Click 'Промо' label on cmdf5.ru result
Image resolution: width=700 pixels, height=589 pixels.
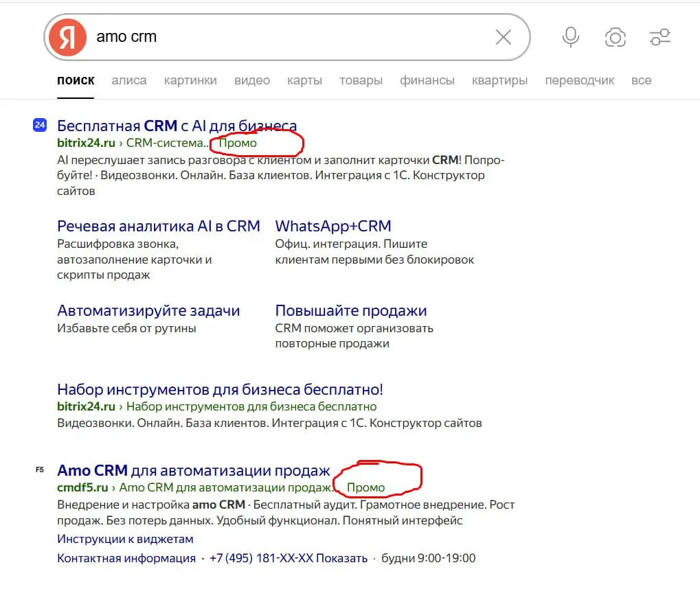365,487
